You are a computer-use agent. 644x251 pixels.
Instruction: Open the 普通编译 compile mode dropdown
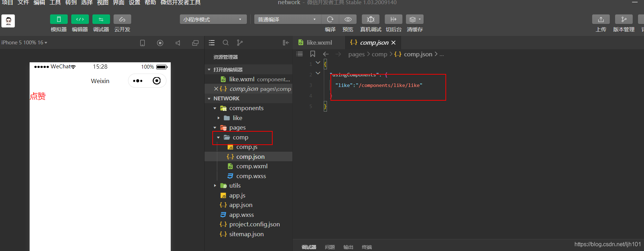pyautogui.click(x=287, y=19)
